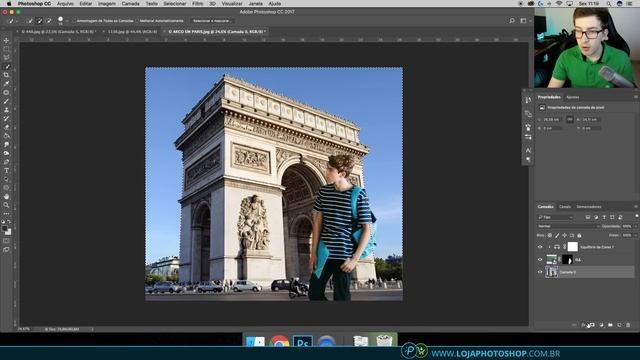
Task: Select the Pen tool
Action: [6, 162]
